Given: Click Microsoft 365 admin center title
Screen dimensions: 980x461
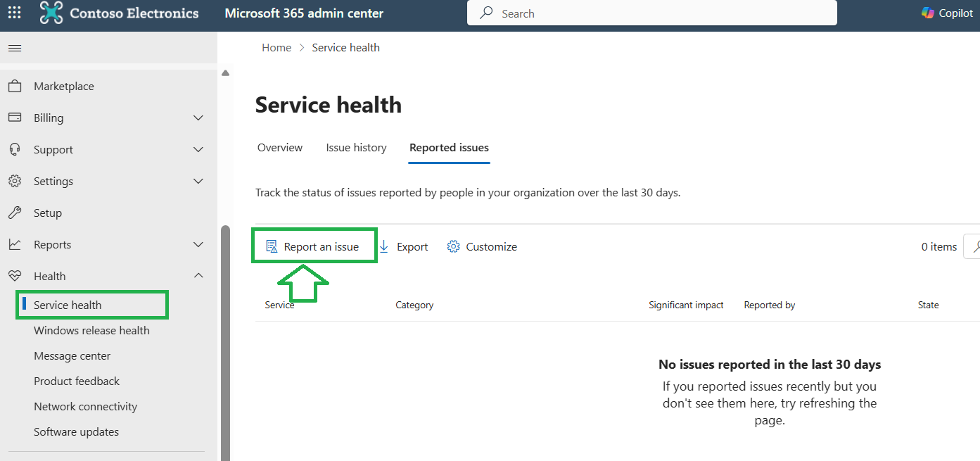Looking at the screenshot, I should tap(304, 13).
